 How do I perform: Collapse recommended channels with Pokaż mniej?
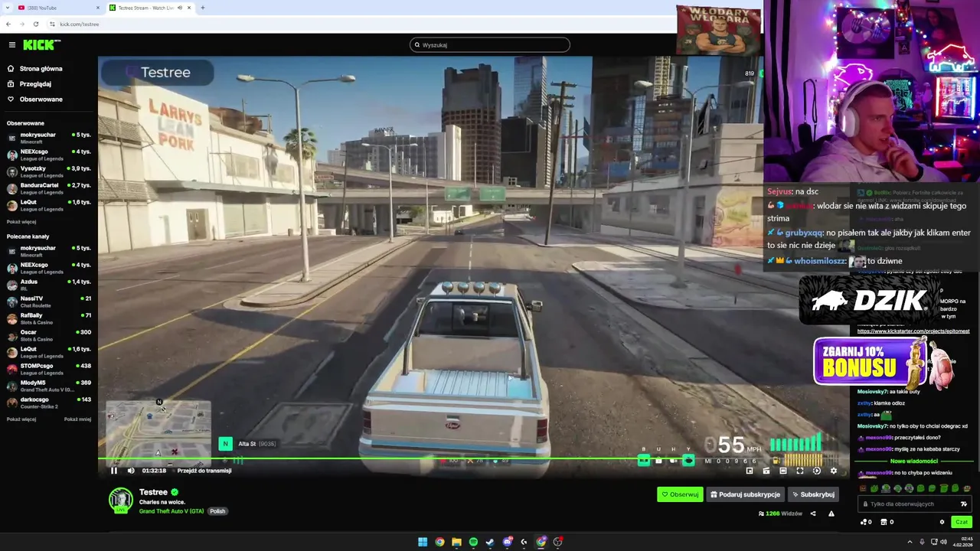tap(77, 419)
